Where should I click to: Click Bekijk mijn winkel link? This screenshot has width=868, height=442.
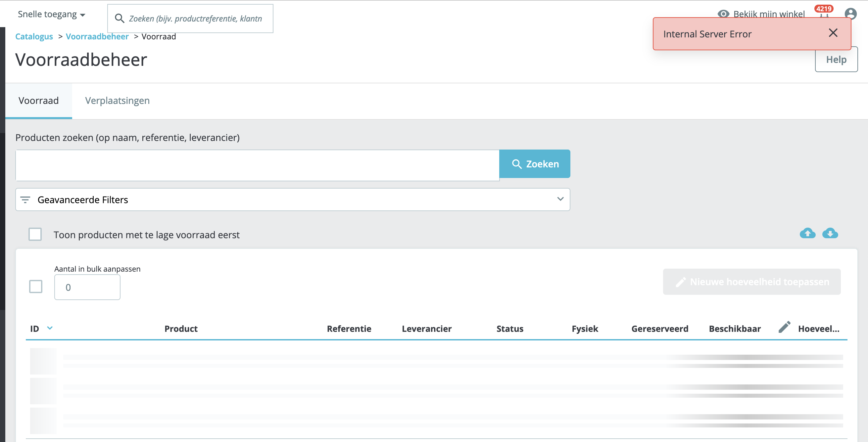coord(761,14)
